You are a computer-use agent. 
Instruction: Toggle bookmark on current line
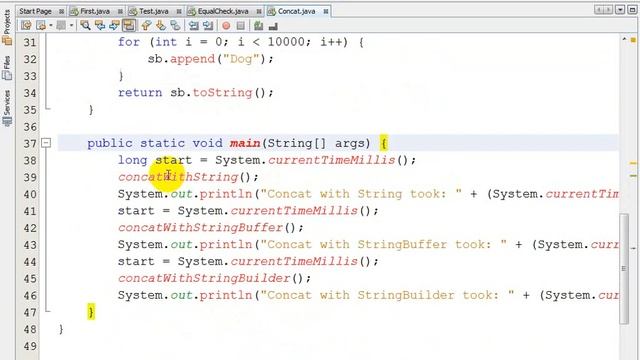click(176, 26)
